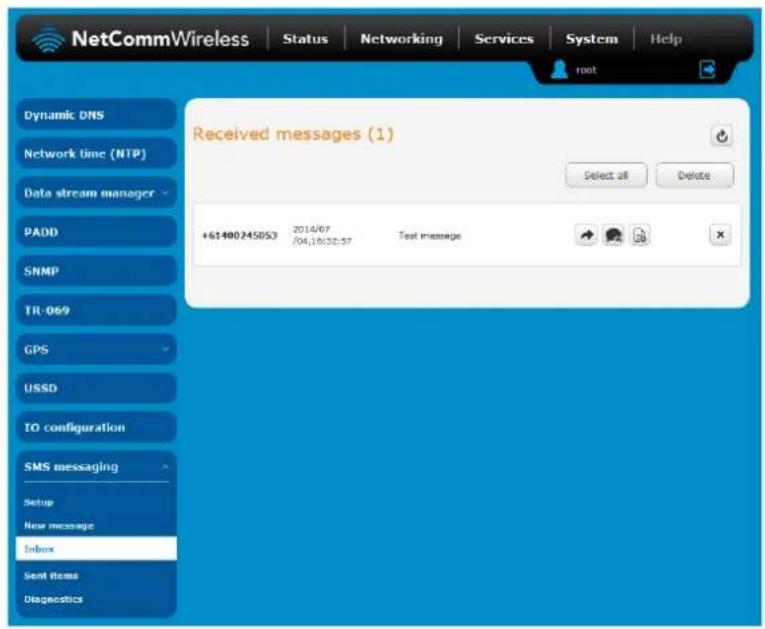Click the message timestamp 2014/07/04
This screenshot has height=629, width=765.
(322, 235)
